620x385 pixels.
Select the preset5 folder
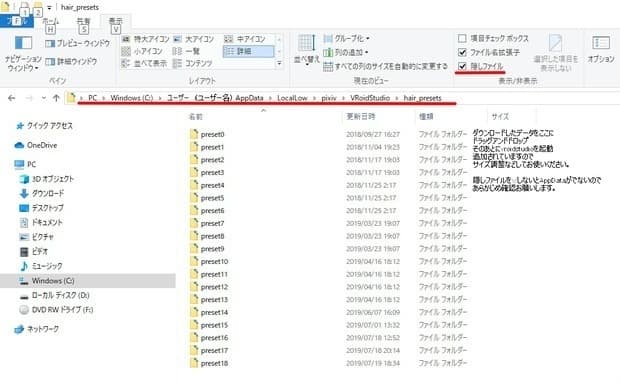point(212,198)
